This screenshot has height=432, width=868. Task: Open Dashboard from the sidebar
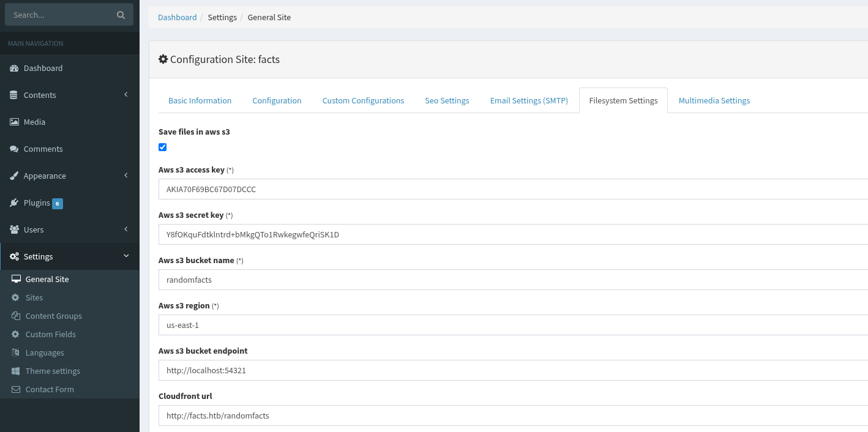pyautogui.click(x=70, y=68)
